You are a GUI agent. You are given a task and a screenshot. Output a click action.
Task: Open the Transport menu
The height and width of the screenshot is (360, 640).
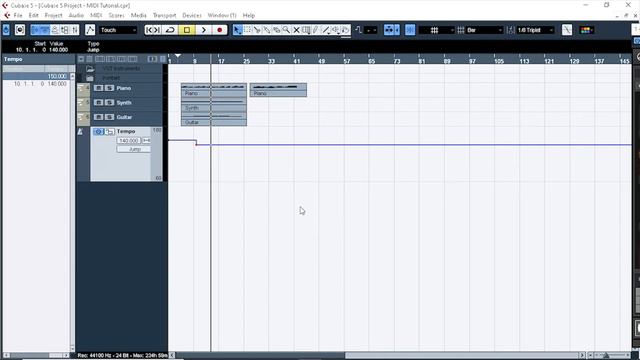(164, 16)
